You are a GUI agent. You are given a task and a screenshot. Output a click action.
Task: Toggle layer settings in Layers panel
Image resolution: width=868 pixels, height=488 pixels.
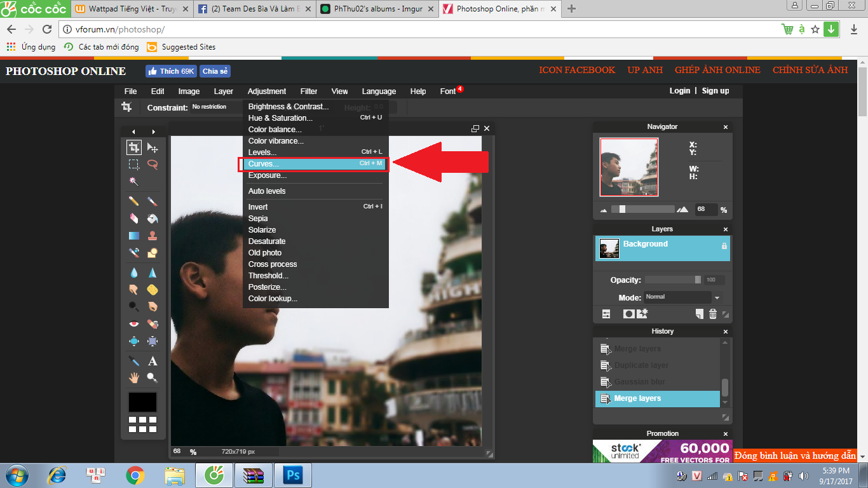[606, 314]
